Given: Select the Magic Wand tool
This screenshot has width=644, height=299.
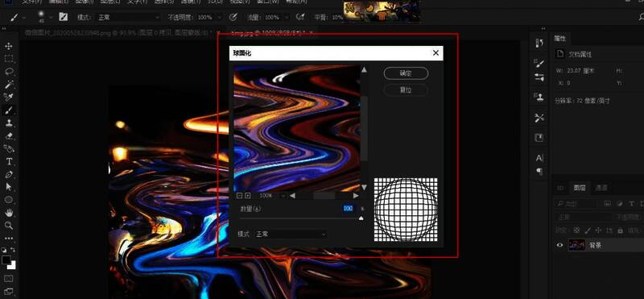Looking at the screenshot, I should [x=9, y=85].
